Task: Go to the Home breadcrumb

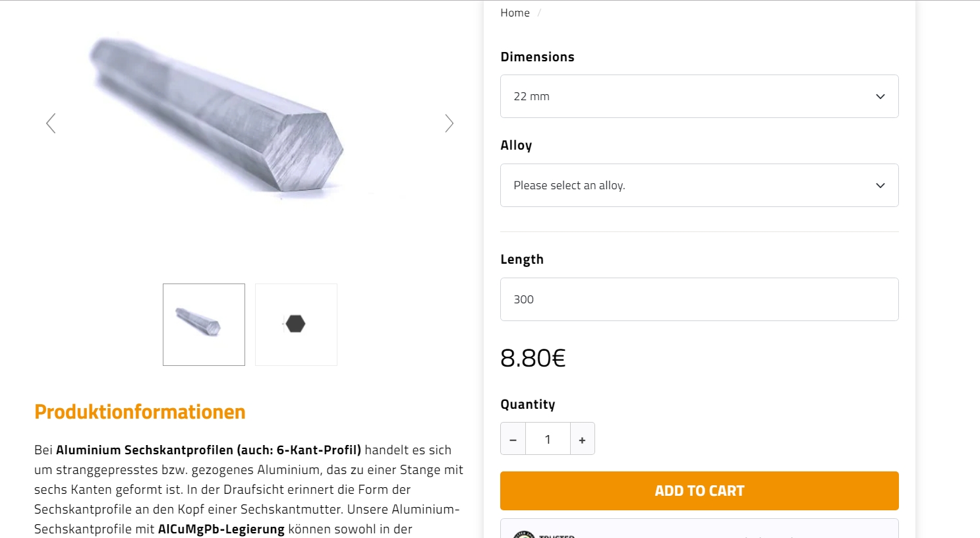Action: [515, 13]
